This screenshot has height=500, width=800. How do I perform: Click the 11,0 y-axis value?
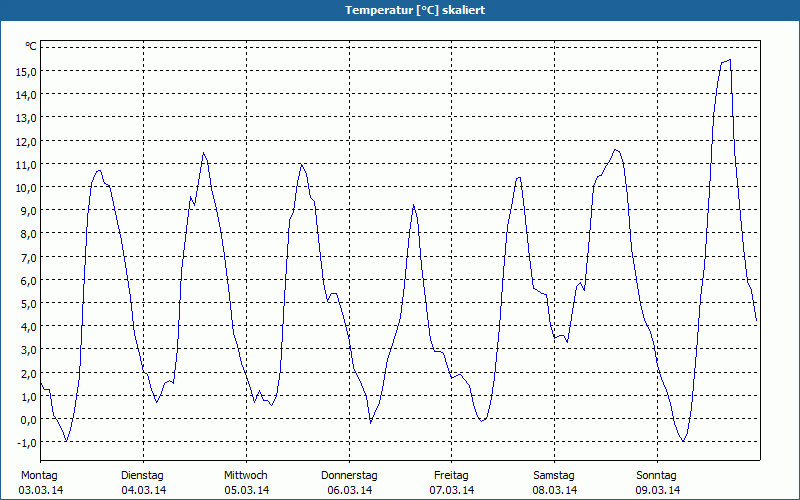click(x=26, y=164)
